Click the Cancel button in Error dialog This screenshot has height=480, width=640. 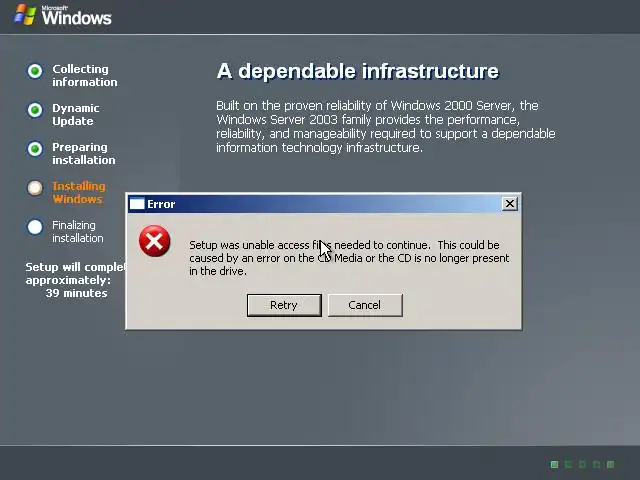[x=365, y=305]
